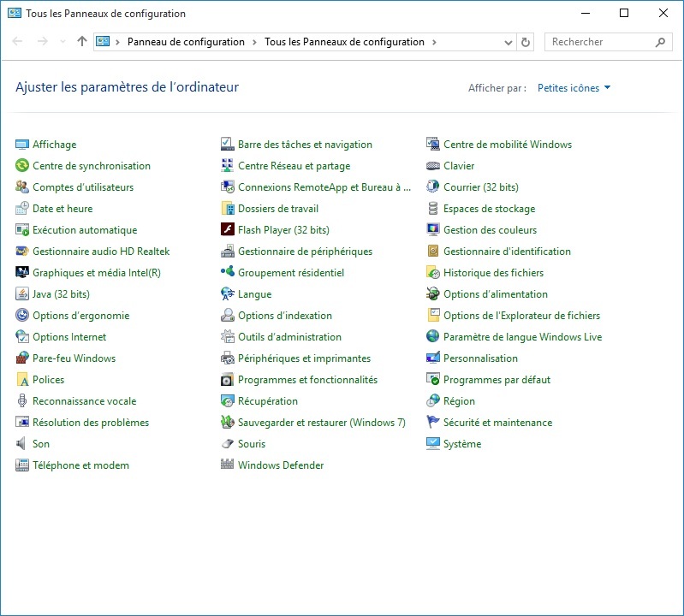Open Options Internet link
The width and height of the screenshot is (684, 616).
(x=69, y=336)
